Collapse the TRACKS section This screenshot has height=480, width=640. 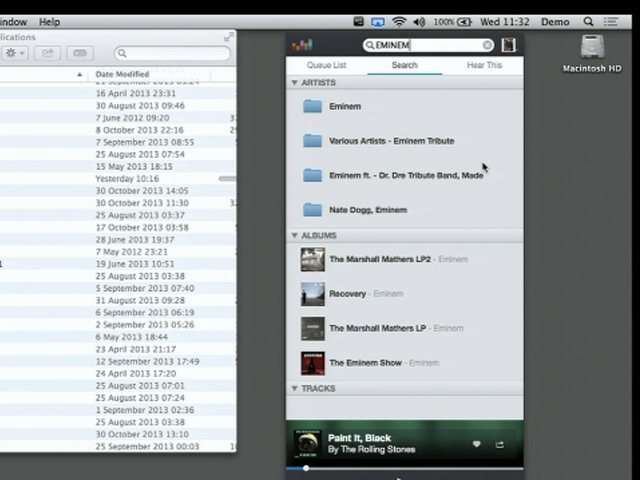pyautogui.click(x=294, y=388)
